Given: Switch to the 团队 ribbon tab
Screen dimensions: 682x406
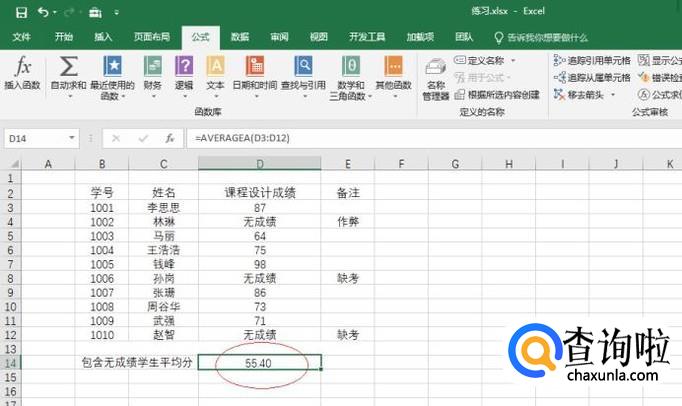Looking at the screenshot, I should [464, 37].
